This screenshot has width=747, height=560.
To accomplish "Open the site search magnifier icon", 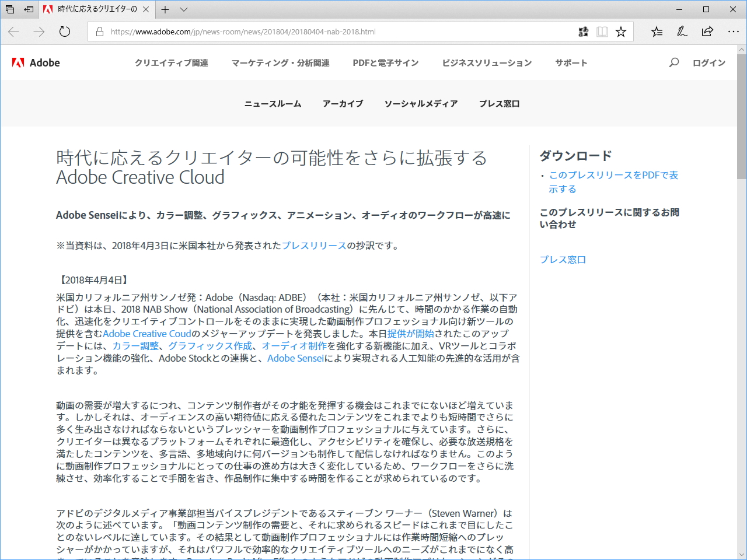I will 674,62.
